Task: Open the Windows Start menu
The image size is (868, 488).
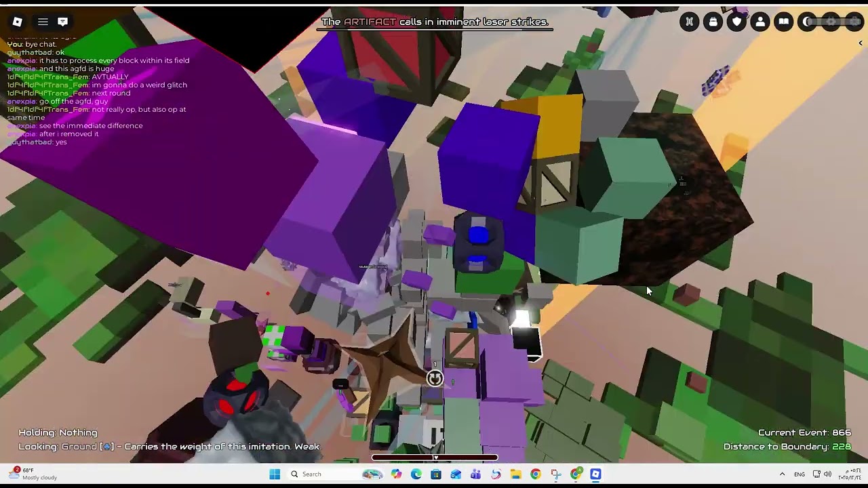Action: click(275, 474)
